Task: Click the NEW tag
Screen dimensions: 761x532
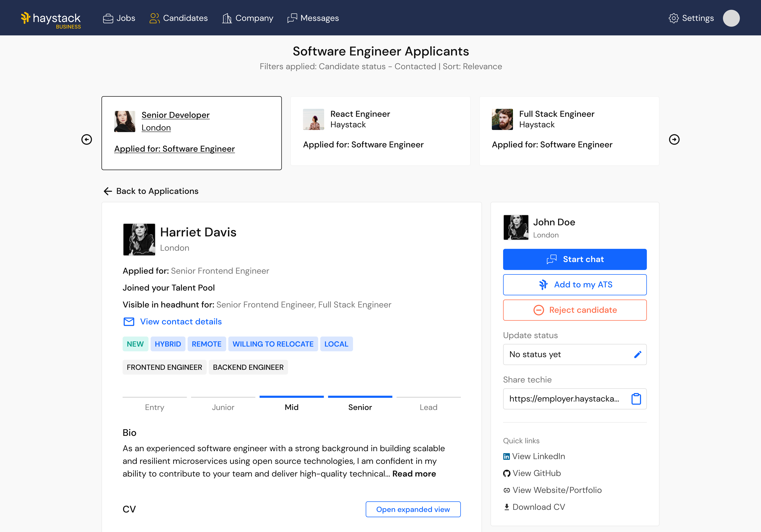Action: 135,344
